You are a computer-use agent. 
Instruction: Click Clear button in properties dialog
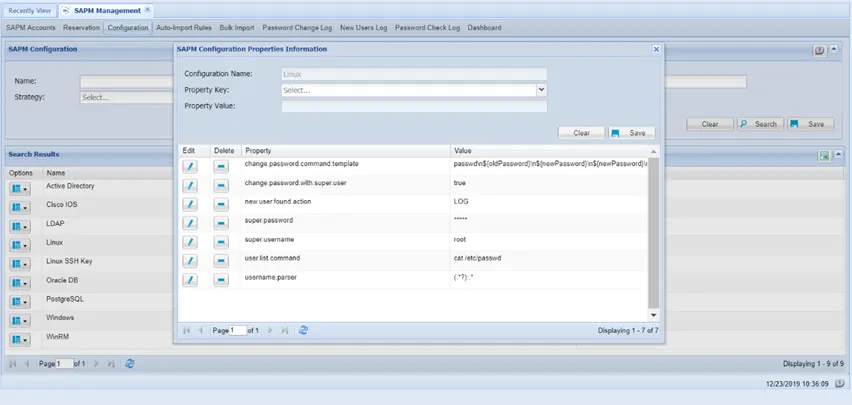pos(581,133)
